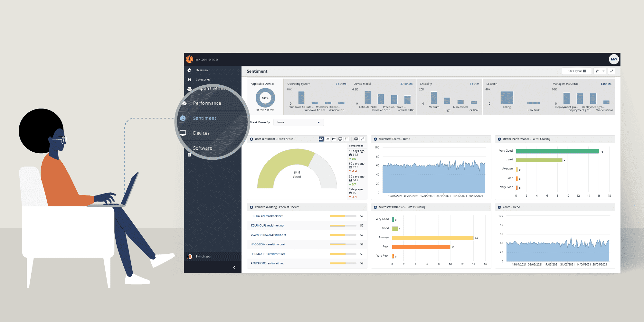The width and height of the screenshot is (644, 322).
Task: Open Devices in the sidebar
Action: click(201, 133)
